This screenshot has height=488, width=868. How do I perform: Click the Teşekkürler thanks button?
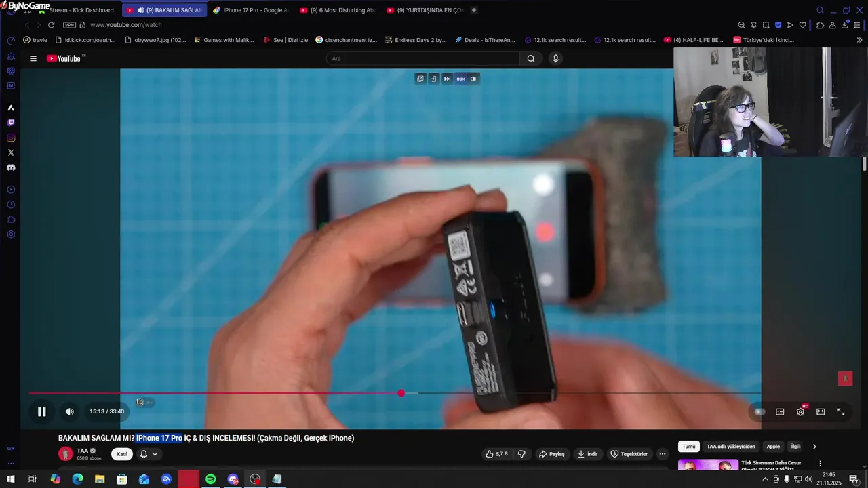point(629,454)
